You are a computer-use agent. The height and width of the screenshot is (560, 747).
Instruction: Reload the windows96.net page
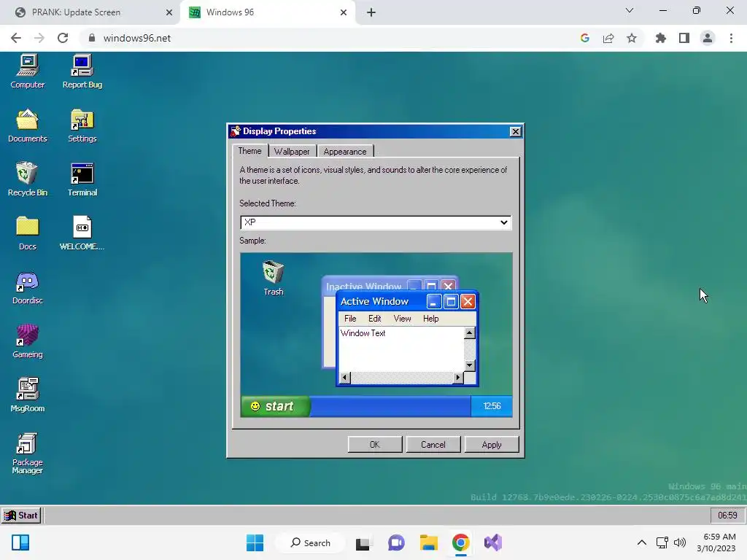(63, 38)
